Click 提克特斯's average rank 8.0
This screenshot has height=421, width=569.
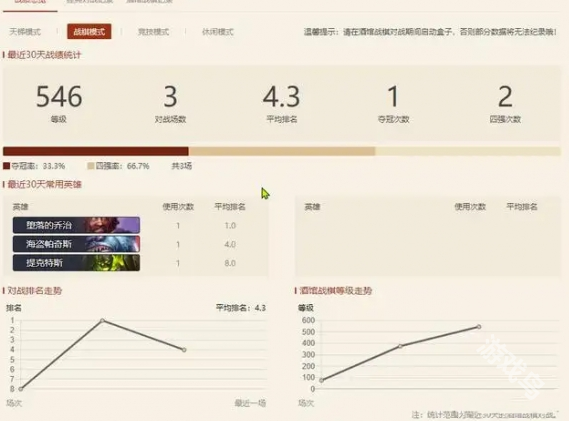(x=230, y=263)
